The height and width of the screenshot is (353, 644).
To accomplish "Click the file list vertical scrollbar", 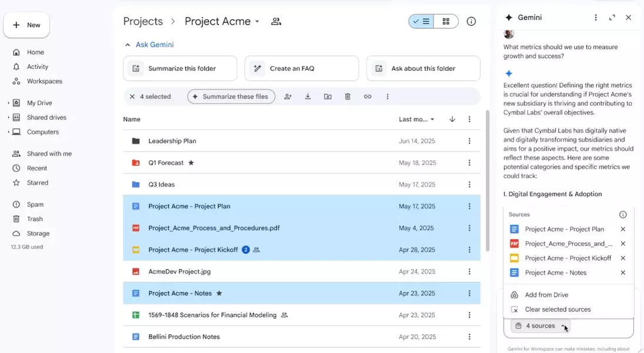I will (x=488, y=181).
